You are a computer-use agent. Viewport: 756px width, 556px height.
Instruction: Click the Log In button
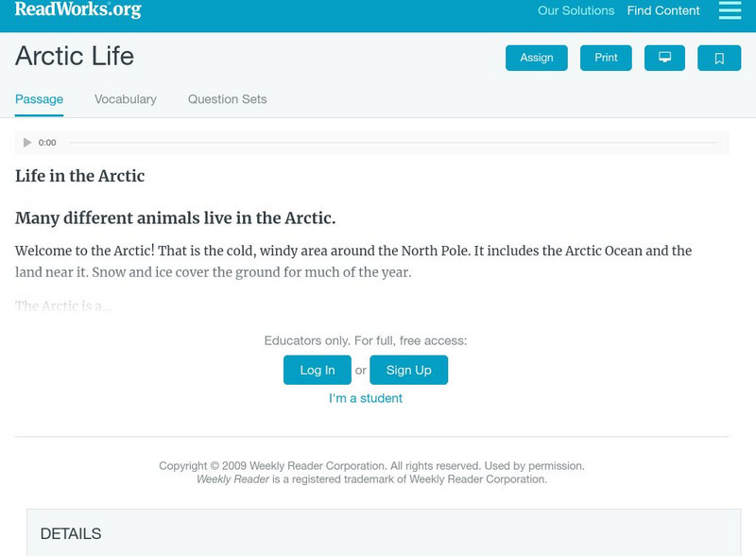pos(318,370)
